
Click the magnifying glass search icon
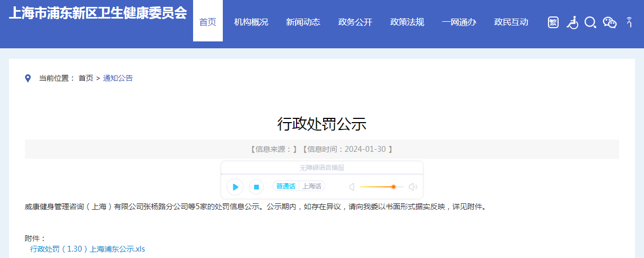(x=590, y=22)
